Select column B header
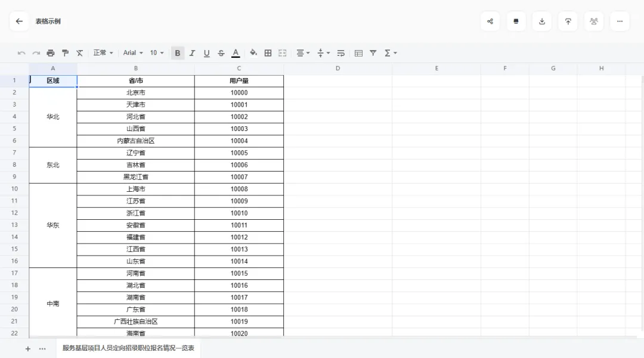 coord(136,69)
